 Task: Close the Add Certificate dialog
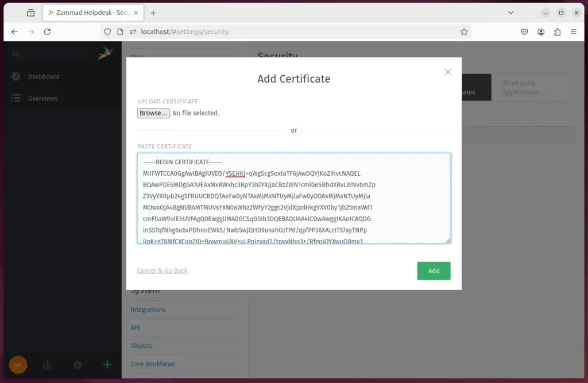(x=448, y=72)
